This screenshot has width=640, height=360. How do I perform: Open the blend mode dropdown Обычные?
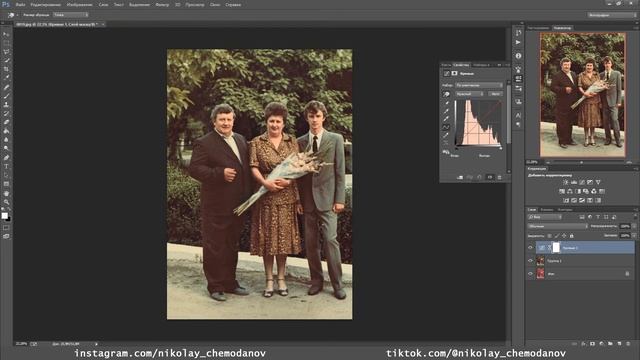pyautogui.click(x=558, y=226)
